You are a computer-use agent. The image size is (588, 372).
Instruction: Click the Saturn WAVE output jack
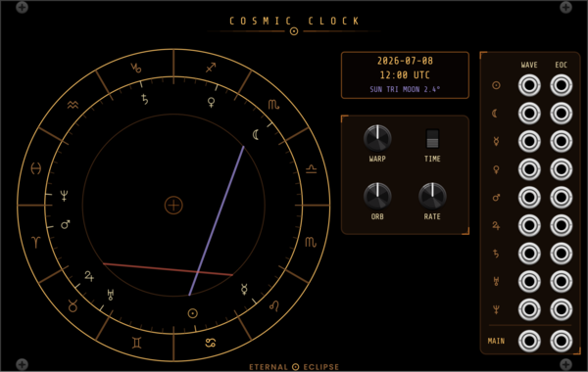(x=529, y=254)
